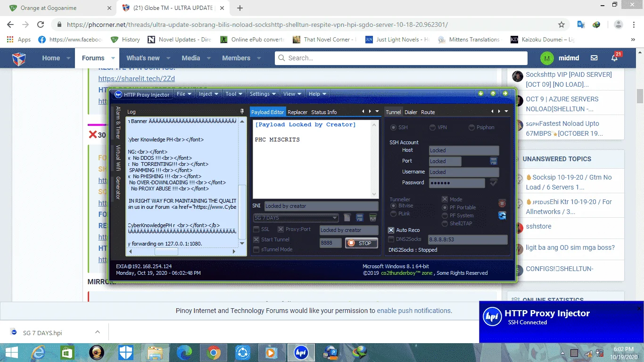The image size is (644, 362).
Task: Expand the Forums nav dropdown arrow
Action: [113, 58]
